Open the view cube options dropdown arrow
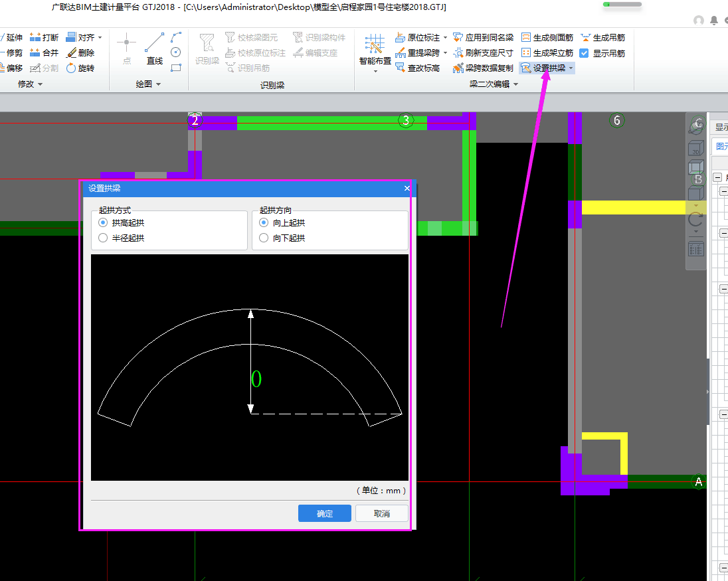 tap(695, 205)
